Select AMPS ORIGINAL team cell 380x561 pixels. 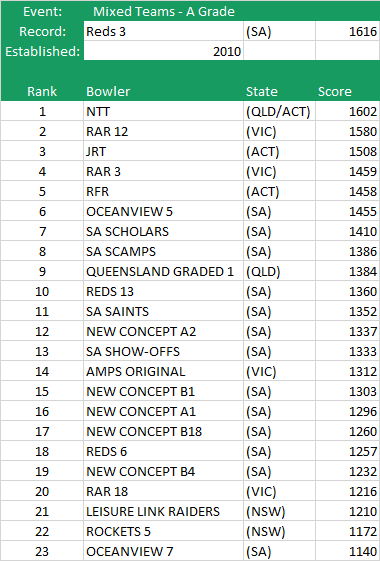click(x=164, y=372)
